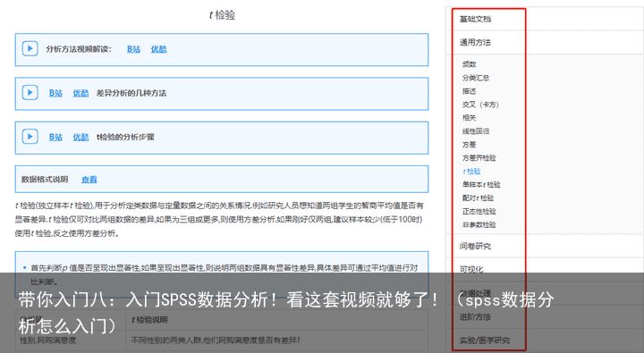Open the B站 link for 差异分析的几种方法
The width and height of the screenshot is (644, 353).
[x=55, y=93]
